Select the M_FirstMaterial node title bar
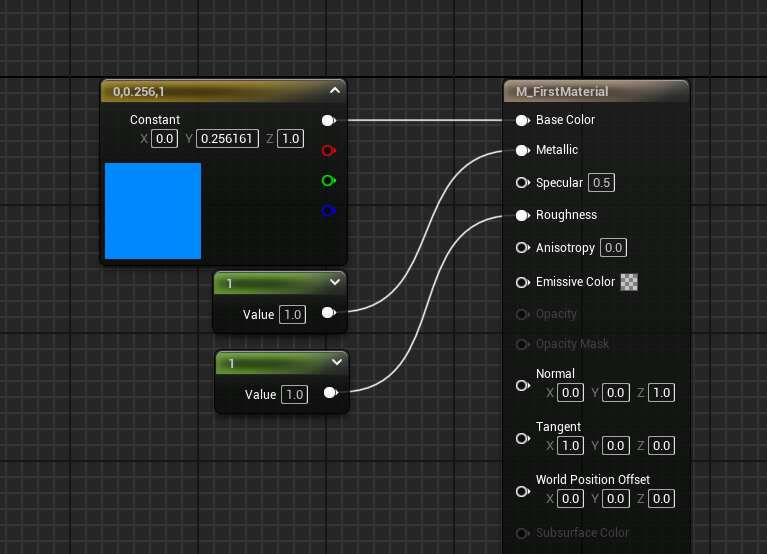 coord(597,91)
